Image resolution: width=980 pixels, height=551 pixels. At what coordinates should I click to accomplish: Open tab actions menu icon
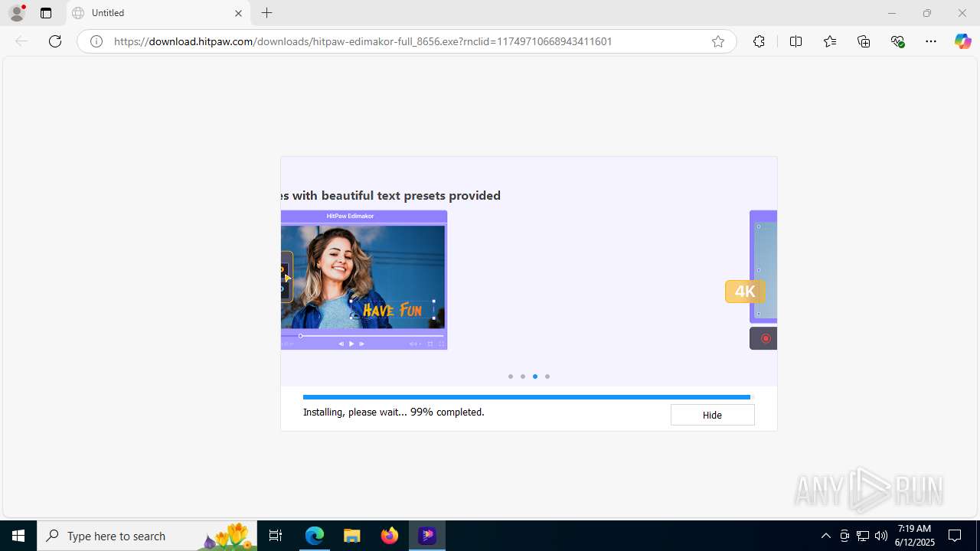tap(46, 13)
